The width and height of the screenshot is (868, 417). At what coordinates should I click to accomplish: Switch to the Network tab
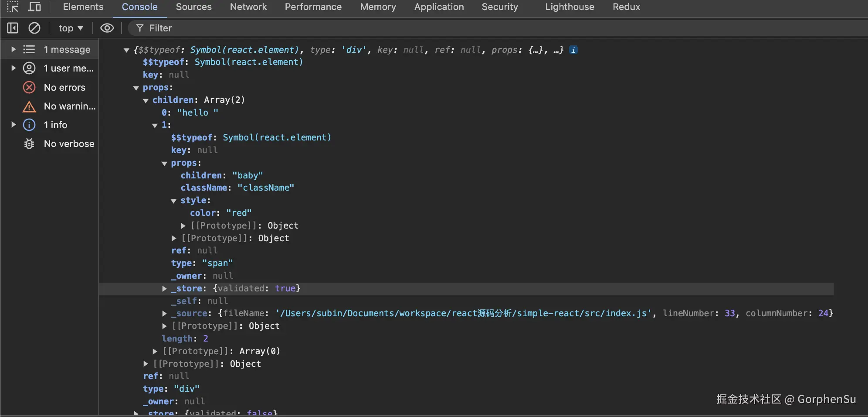coord(248,7)
